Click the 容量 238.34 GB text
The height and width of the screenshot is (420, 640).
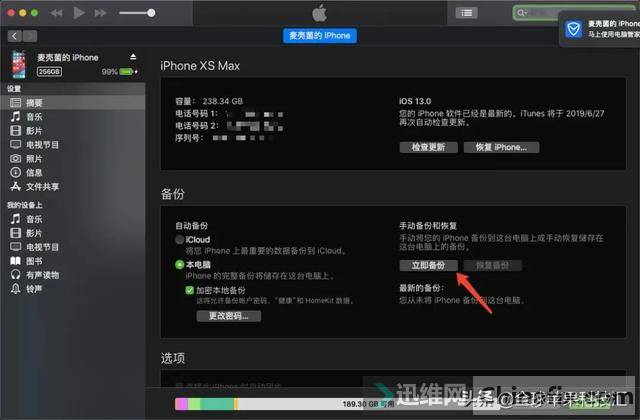click(x=209, y=101)
